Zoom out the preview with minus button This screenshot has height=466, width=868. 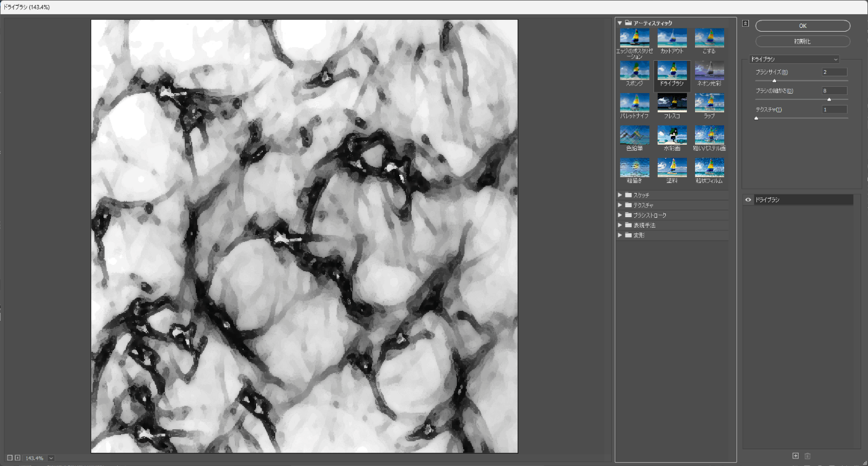coord(10,458)
